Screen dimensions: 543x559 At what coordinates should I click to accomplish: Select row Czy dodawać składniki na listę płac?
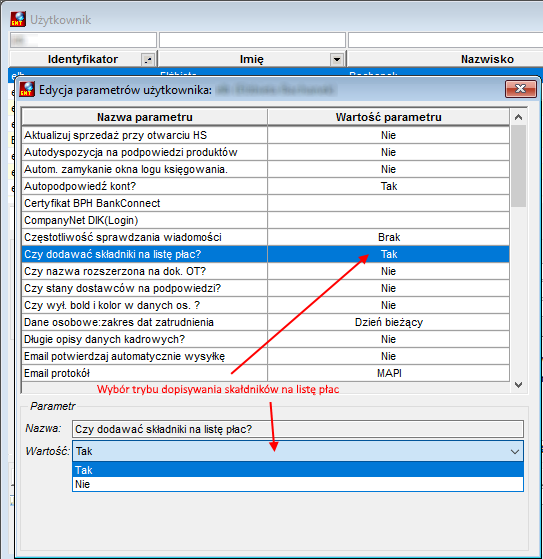click(265, 254)
